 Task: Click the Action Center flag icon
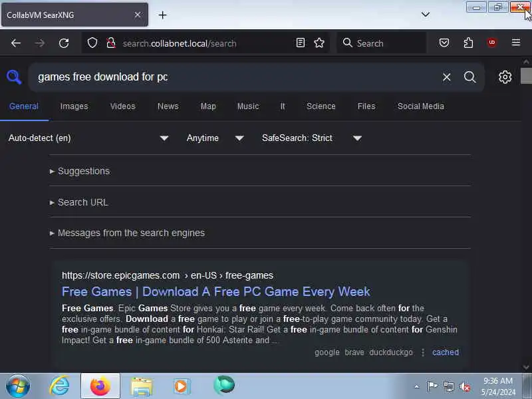coord(432,386)
